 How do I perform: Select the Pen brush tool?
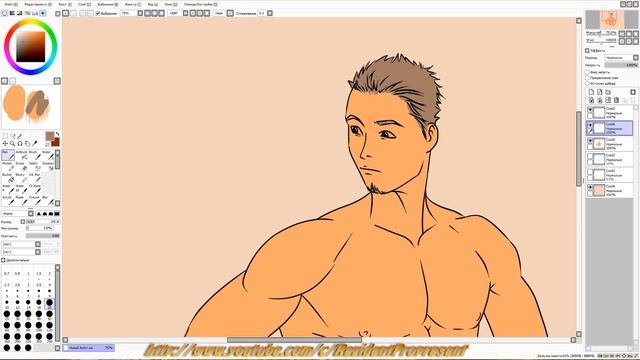coord(8,155)
